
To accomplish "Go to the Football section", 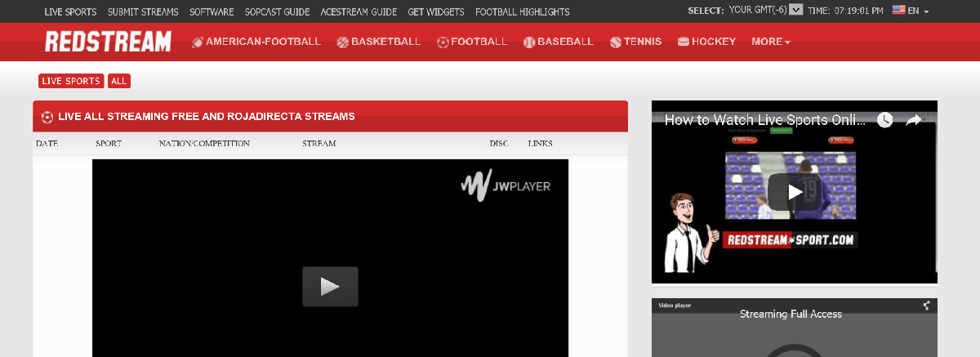I will [479, 42].
